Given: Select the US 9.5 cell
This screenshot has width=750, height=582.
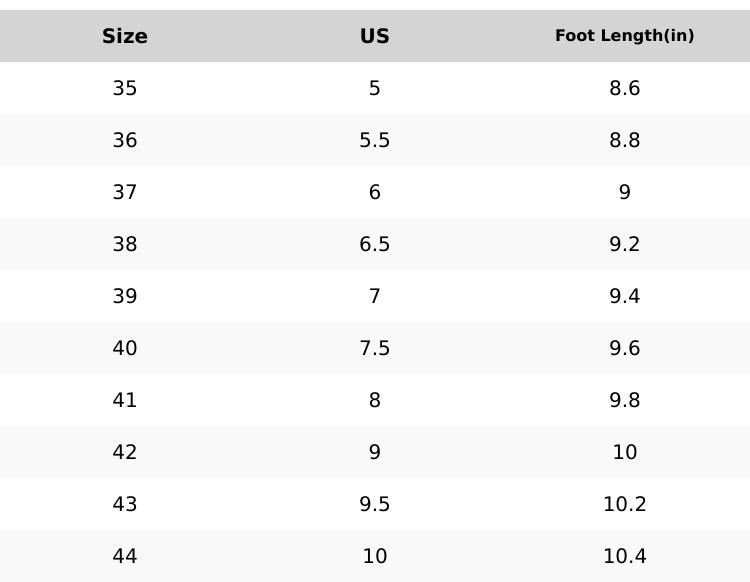Looking at the screenshot, I should point(375,504).
